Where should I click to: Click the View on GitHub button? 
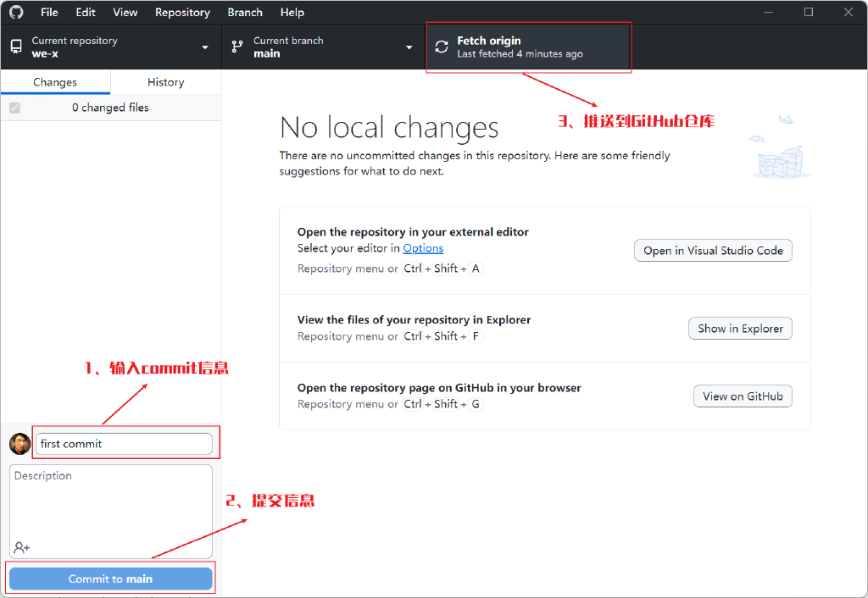coord(743,396)
